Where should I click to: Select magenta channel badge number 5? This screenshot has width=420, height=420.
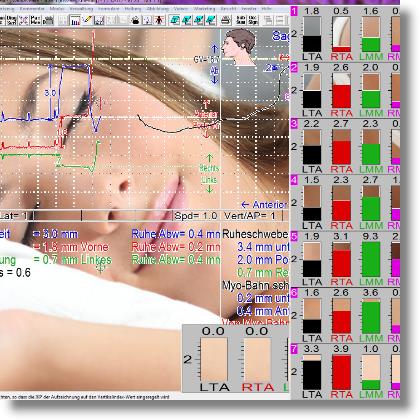pyautogui.click(x=294, y=236)
